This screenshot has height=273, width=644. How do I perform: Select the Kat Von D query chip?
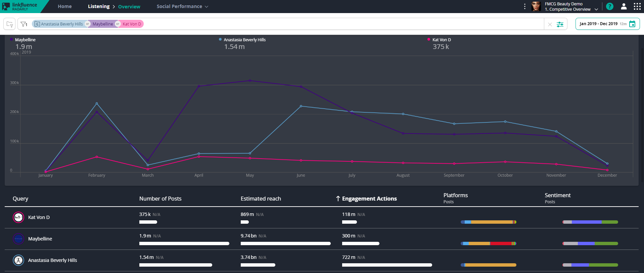coord(132,24)
